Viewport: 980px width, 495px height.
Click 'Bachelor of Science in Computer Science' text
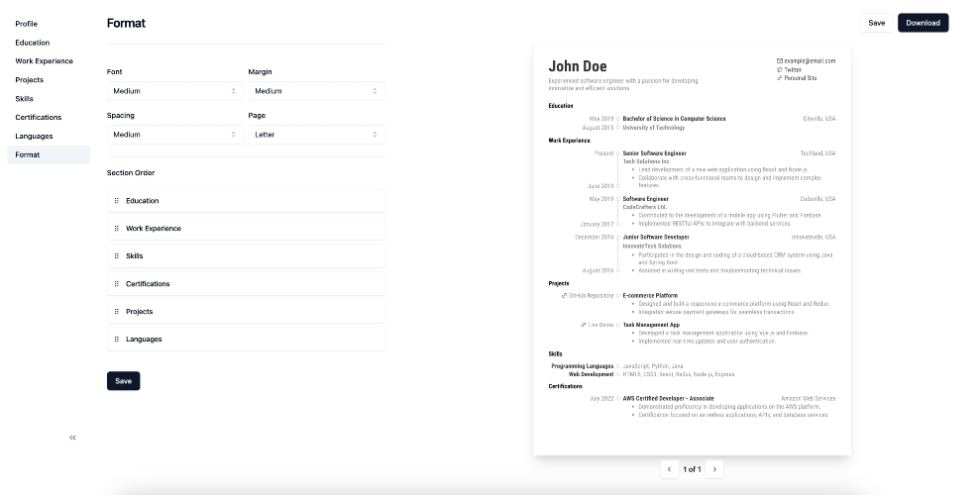tap(675, 119)
